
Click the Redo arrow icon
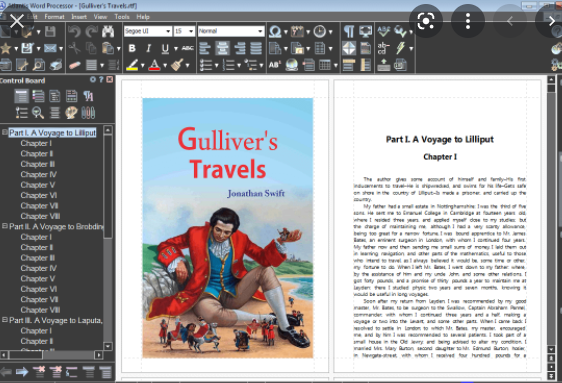click(91, 32)
